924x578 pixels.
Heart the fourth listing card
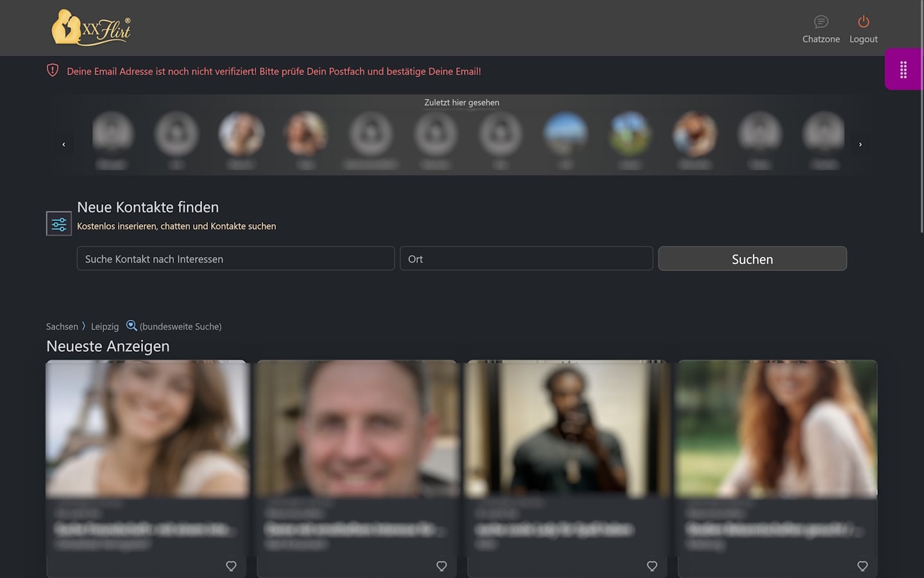coord(862,566)
